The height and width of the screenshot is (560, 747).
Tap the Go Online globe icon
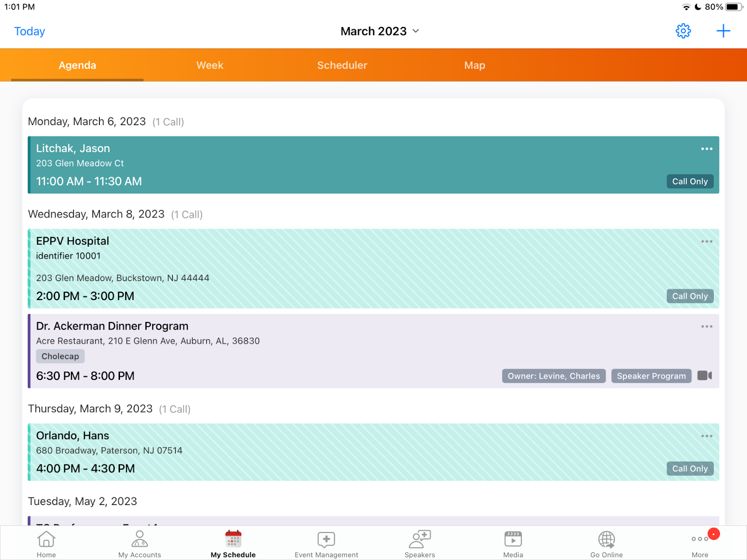point(606,540)
